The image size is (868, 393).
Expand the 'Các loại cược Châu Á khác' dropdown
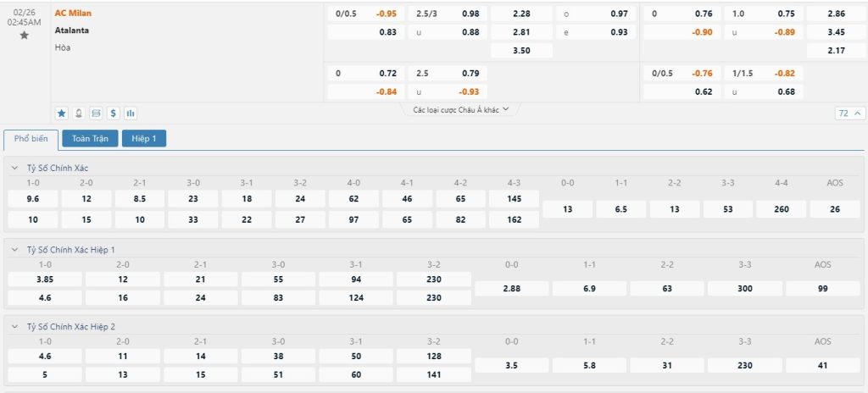(461, 110)
